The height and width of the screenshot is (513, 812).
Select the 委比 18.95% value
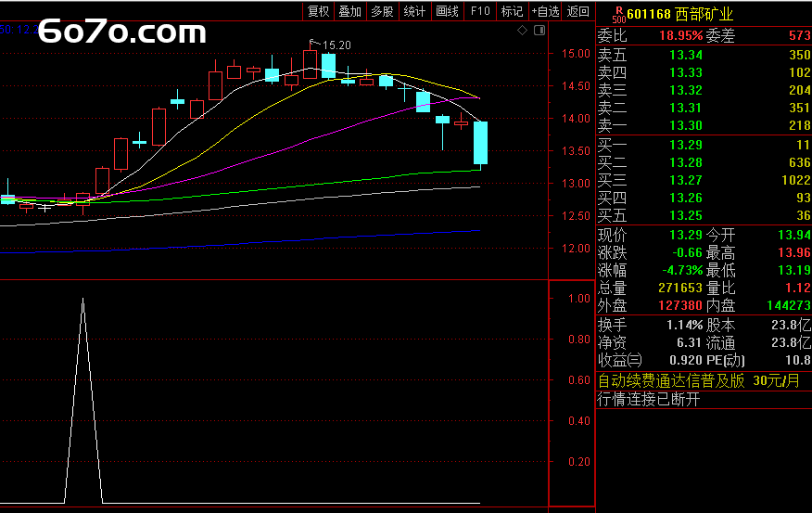click(681, 36)
